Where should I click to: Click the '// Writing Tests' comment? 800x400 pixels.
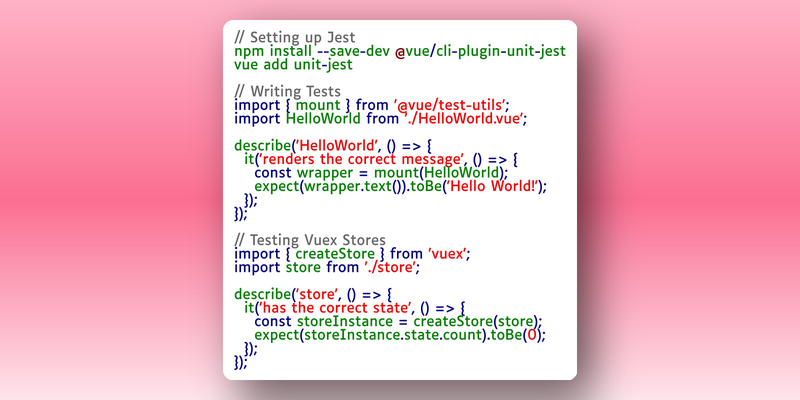point(287,92)
